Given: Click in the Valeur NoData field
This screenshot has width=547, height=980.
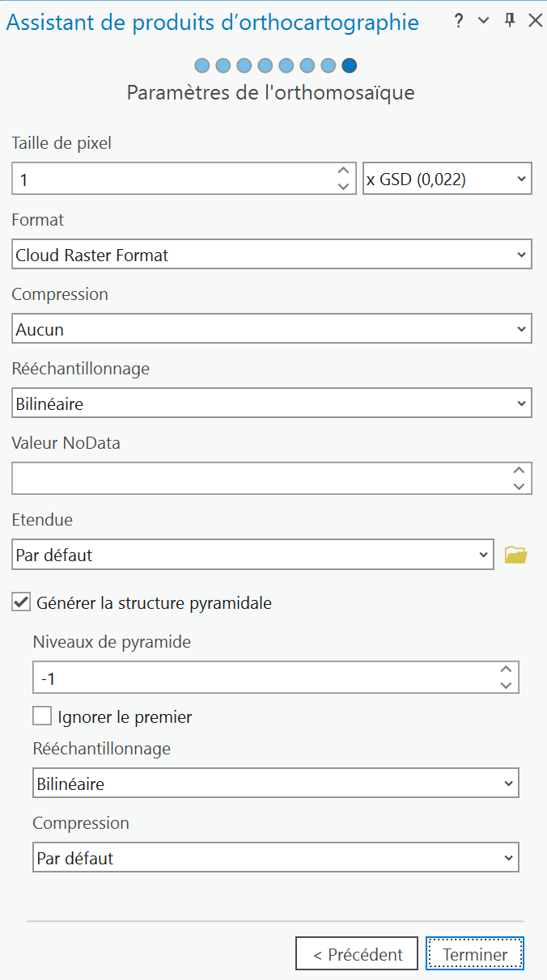Looking at the screenshot, I should click(259, 478).
